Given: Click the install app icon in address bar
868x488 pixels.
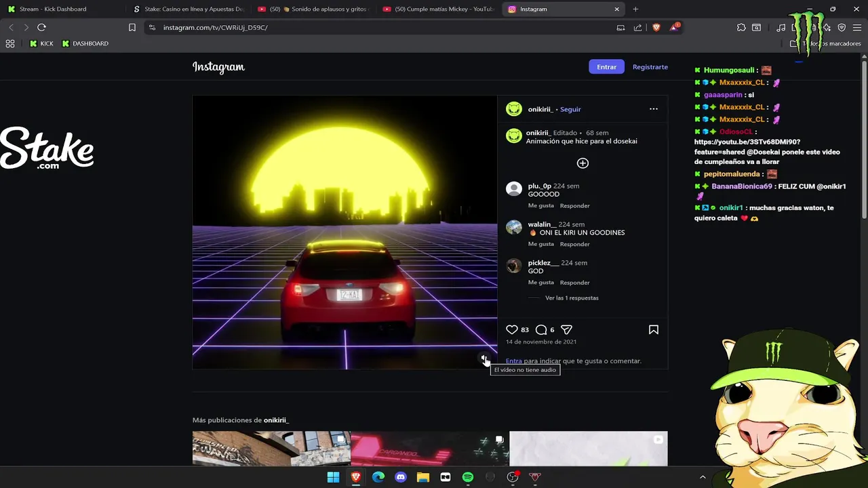Looking at the screenshot, I should [620, 28].
